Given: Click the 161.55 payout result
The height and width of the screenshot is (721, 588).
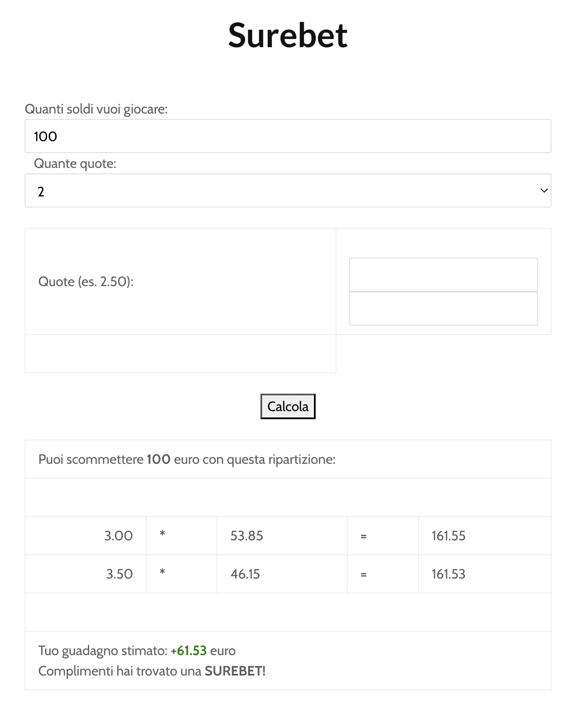Looking at the screenshot, I should [448, 536].
